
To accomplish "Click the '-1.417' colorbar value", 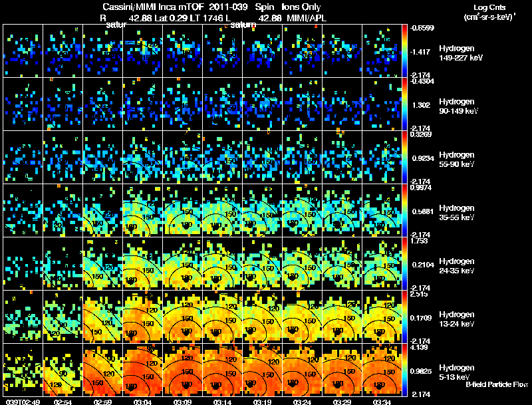I will coord(420,52).
